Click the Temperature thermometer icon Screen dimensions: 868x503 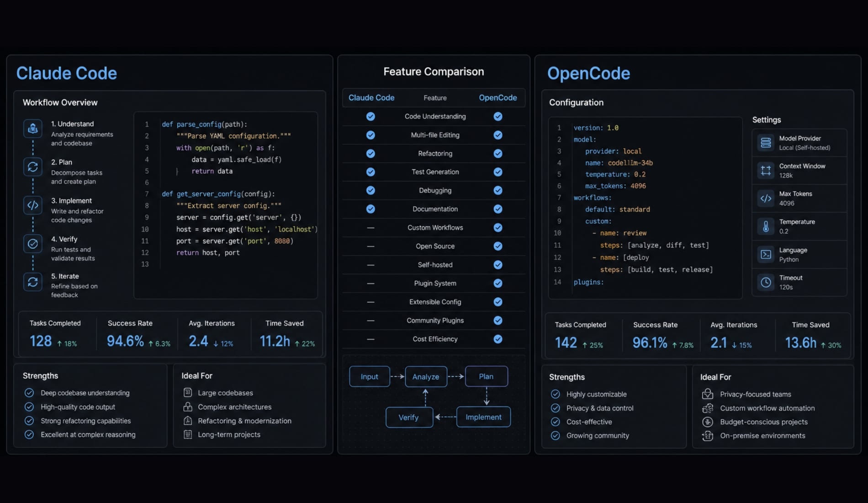[766, 226]
